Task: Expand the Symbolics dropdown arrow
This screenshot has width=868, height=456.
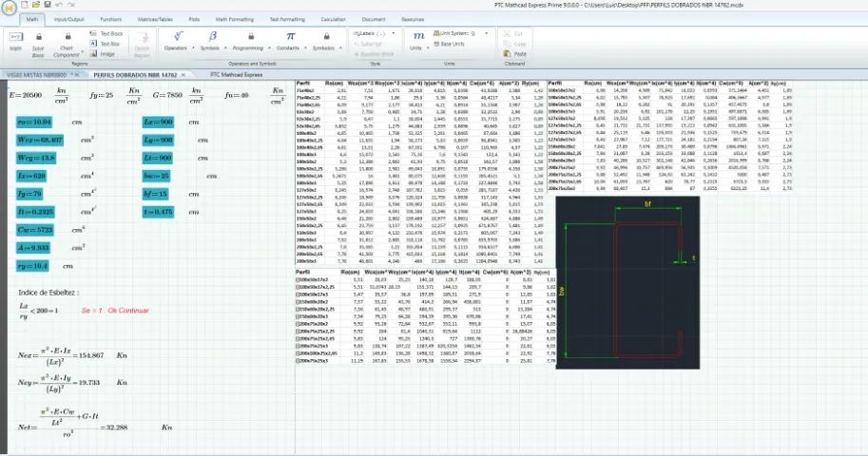Action: [340, 48]
